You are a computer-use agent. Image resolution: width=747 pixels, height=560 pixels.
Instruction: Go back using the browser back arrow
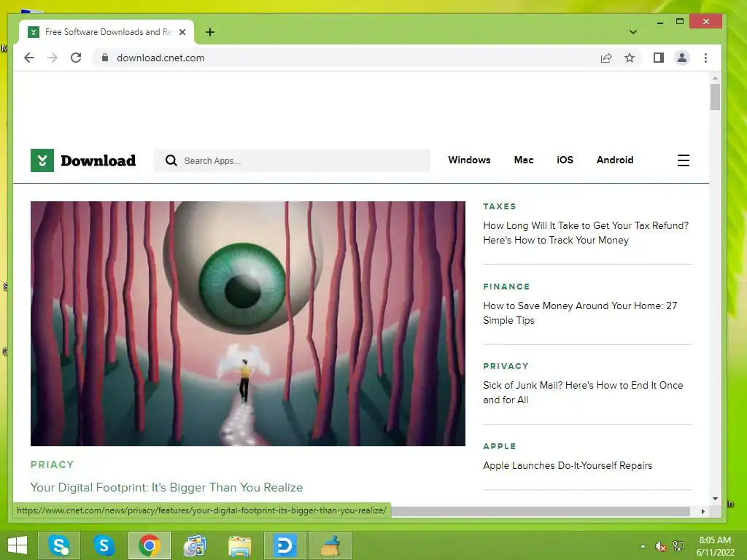pos(29,58)
